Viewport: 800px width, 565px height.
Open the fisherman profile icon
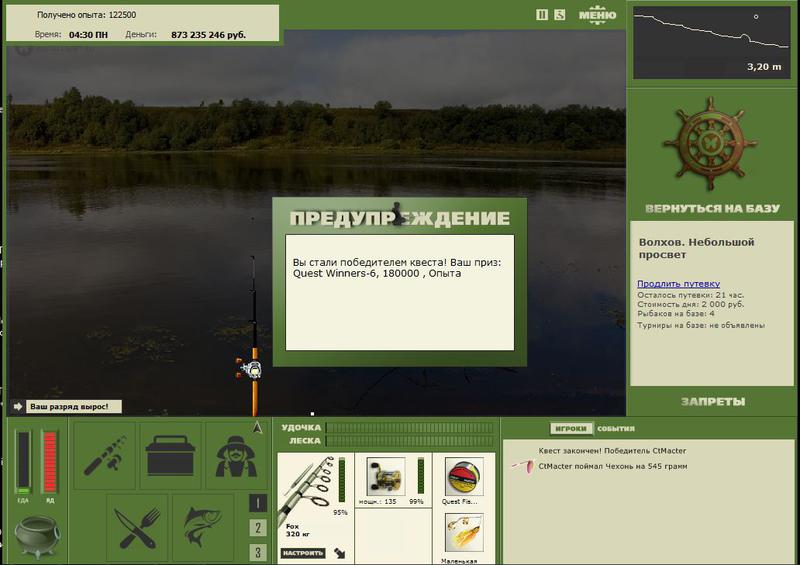(x=235, y=455)
